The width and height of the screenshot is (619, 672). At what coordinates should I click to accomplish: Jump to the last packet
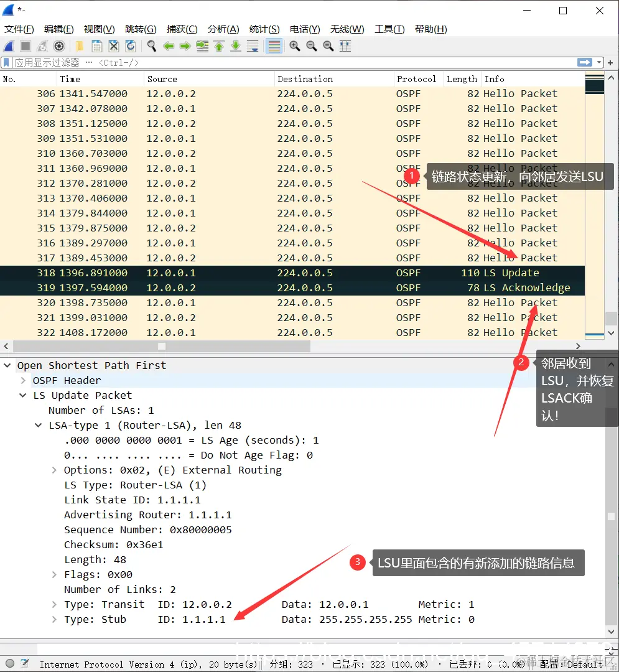(236, 46)
